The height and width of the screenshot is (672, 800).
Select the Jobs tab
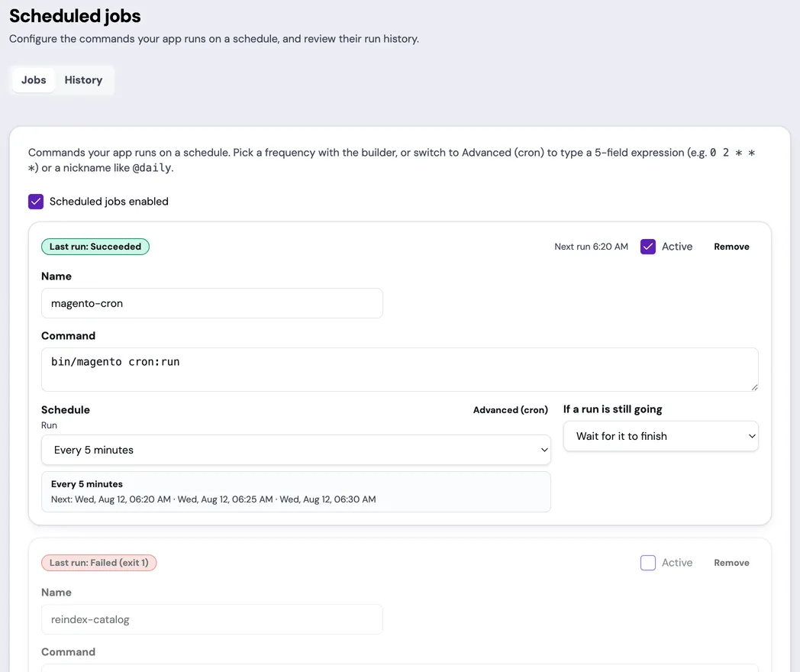coord(34,80)
